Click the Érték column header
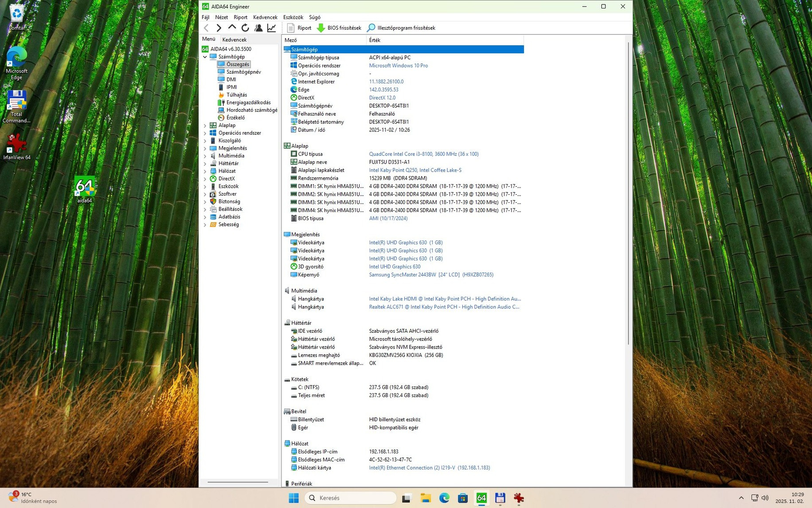The height and width of the screenshot is (508, 812). 445,40
